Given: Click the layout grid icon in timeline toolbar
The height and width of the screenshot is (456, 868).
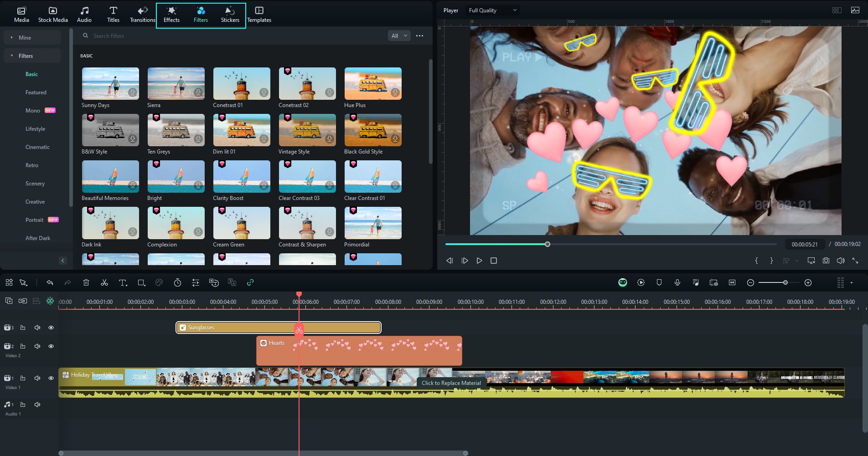Looking at the screenshot, I should tap(9, 282).
